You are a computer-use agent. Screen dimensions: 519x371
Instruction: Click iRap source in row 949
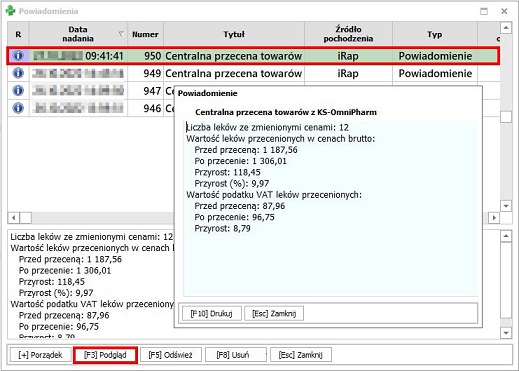tap(348, 73)
